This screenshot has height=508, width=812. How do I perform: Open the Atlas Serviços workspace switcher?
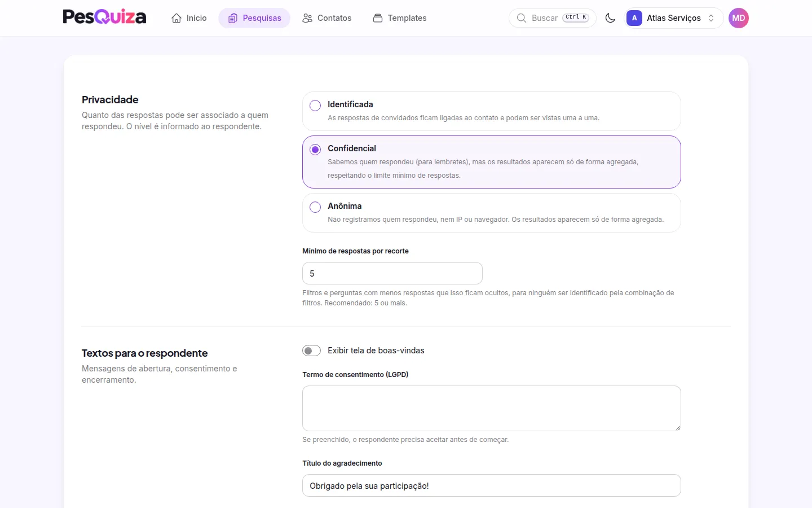(674, 18)
